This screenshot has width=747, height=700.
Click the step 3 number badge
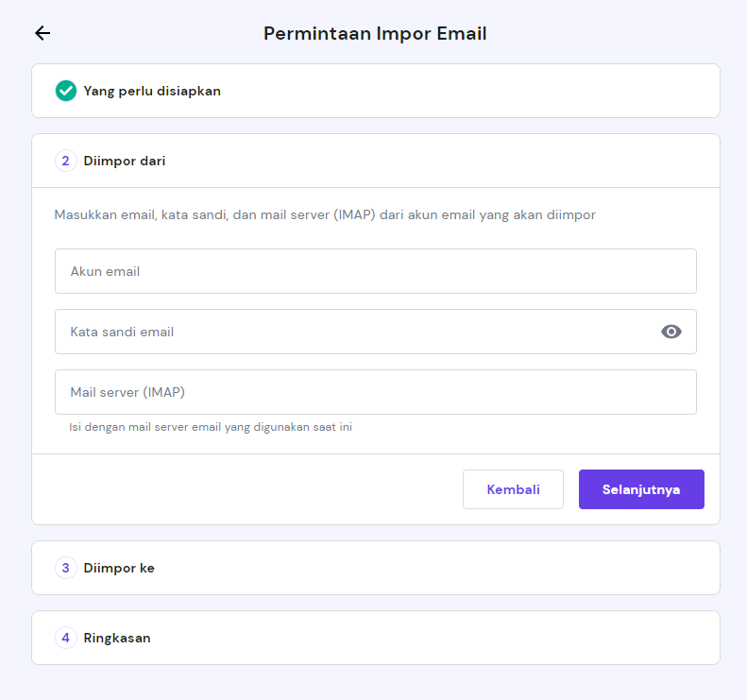click(x=66, y=568)
